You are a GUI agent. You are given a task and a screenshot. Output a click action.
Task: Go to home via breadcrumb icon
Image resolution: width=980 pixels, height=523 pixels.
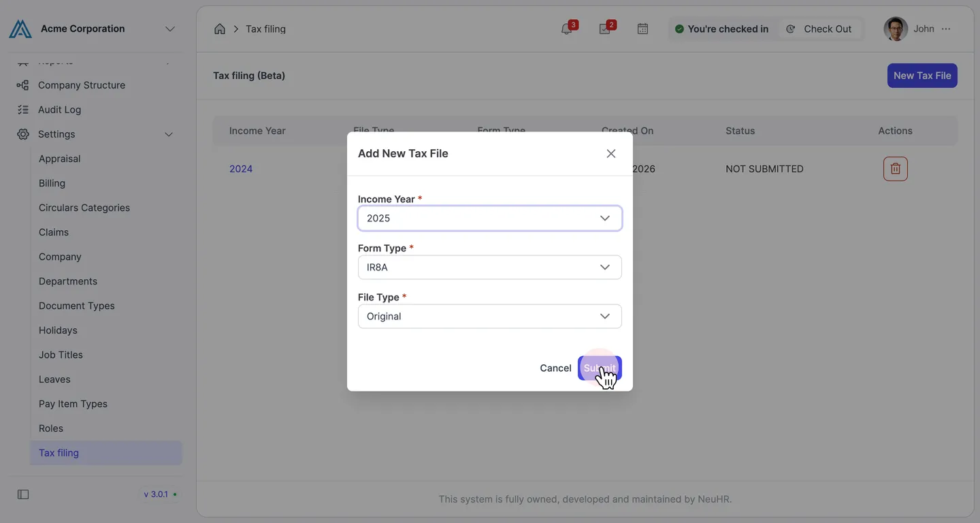coord(219,29)
